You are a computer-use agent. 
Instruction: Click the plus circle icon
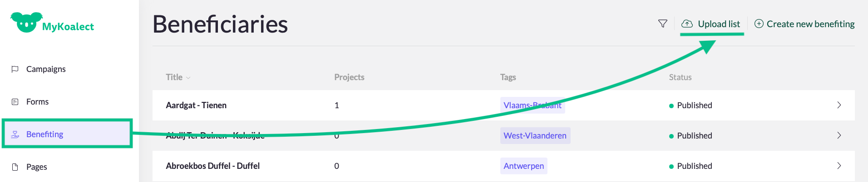[x=759, y=24]
